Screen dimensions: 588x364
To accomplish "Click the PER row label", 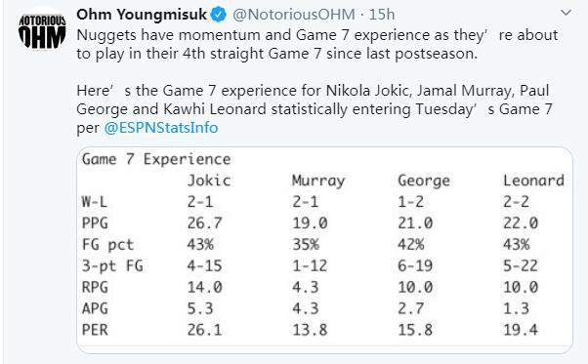I will pyautogui.click(x=95, y=330).
